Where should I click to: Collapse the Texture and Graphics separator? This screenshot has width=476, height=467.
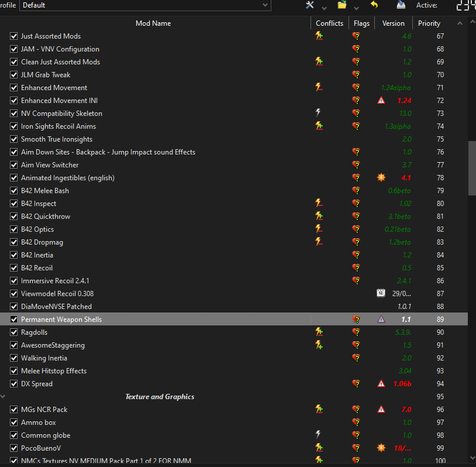[3, 397]
